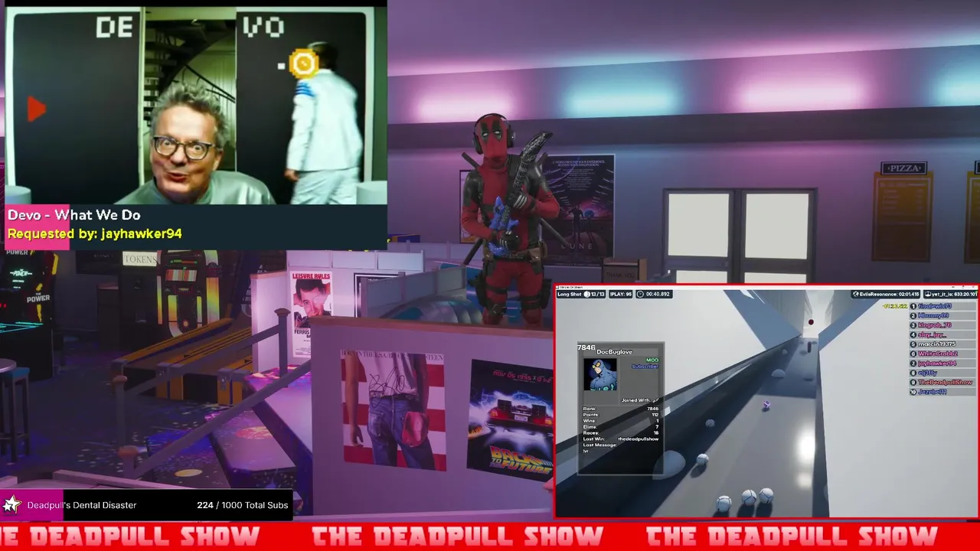Click the Back to the Future poster
980x551 pixels.
click(x=511, y=419)
